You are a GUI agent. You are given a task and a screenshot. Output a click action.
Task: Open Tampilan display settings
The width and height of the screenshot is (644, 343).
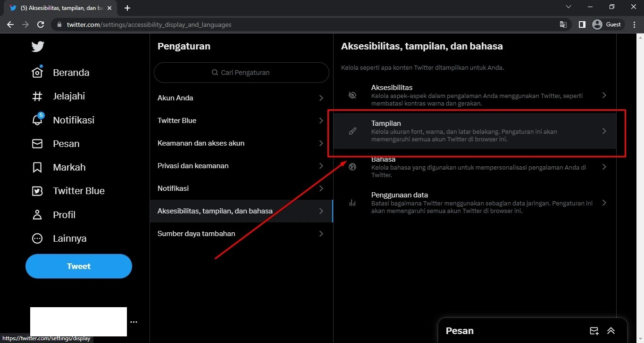(x=475, y=131)
